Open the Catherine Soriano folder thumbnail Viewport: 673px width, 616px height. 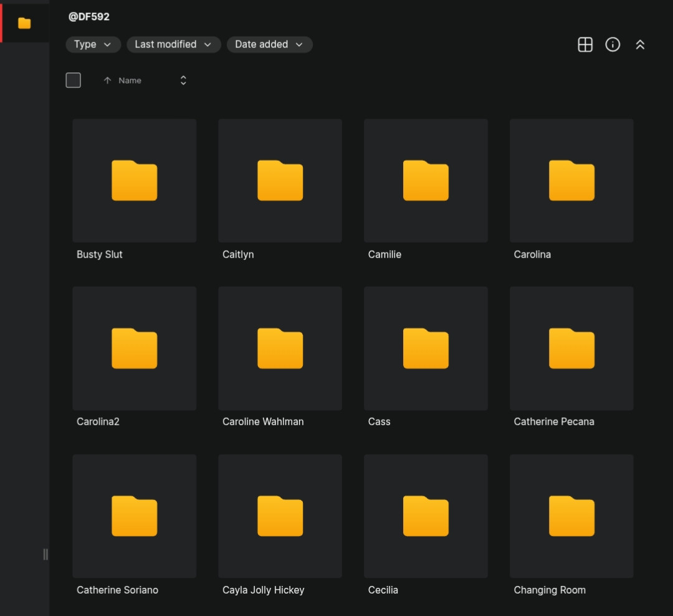pos(135,516)
